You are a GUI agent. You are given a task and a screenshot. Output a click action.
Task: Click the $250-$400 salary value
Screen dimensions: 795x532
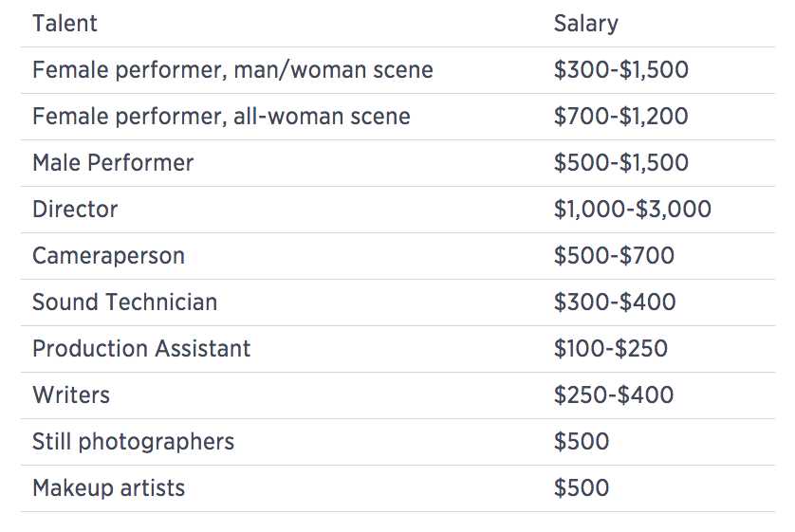point(614,395)
